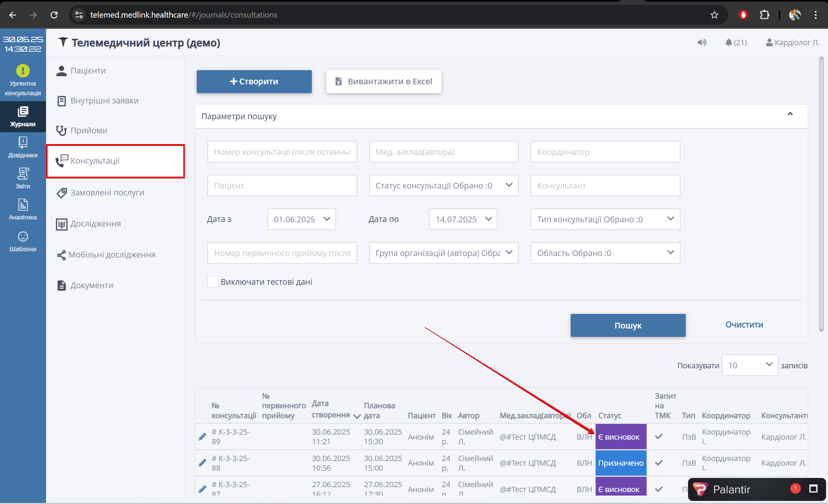Open the consultation type dropdown
828x504 pixels.
[605, 219]
